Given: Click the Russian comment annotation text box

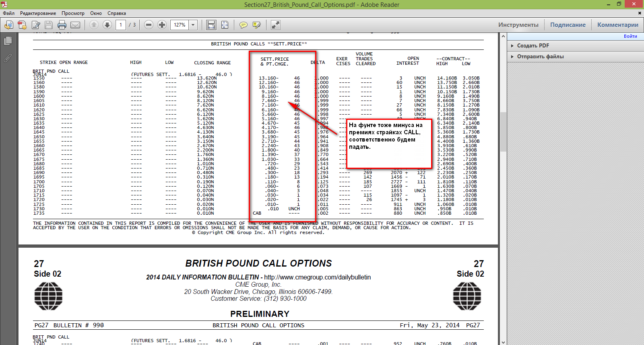Looking at the screenshot, I should [x=389, y=143].
